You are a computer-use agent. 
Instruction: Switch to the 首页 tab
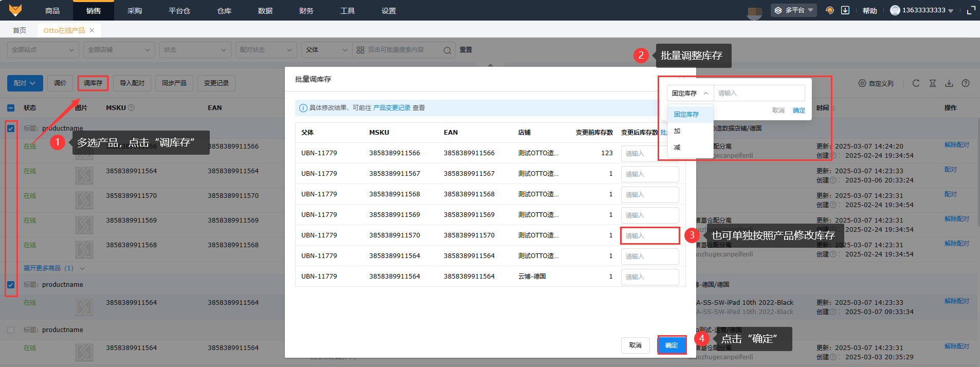[20, 30]
